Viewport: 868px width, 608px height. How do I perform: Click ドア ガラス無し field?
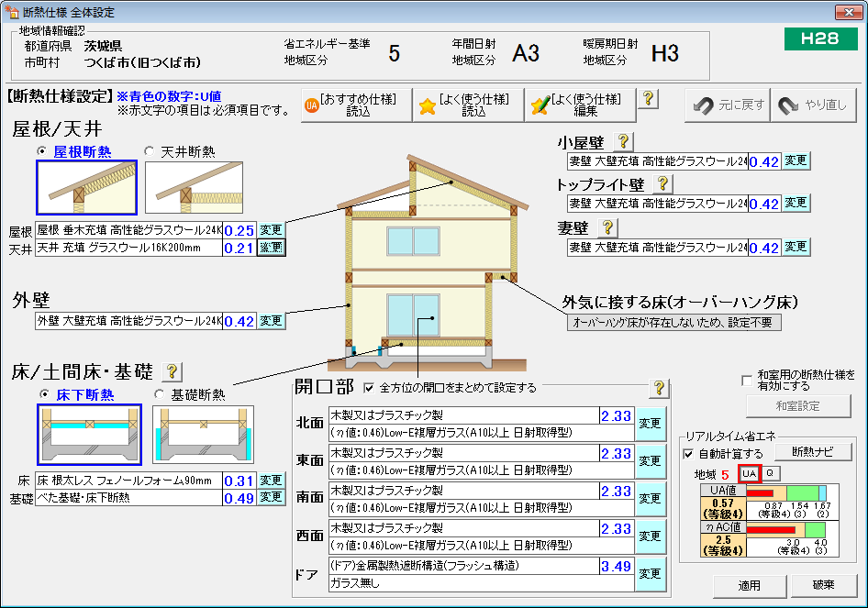pyautogui.click(x=481, y=583)
